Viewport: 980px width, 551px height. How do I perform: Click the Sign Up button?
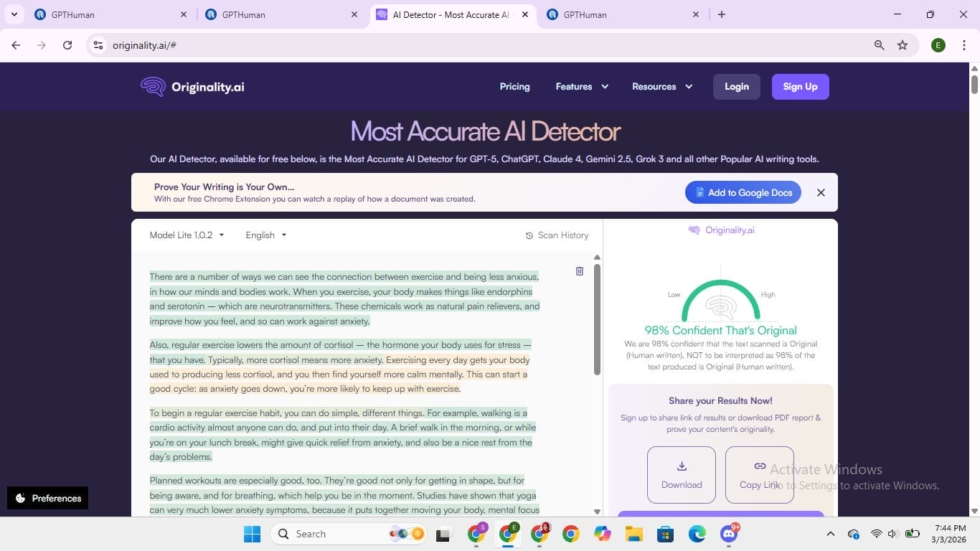(x=800, y=87)
